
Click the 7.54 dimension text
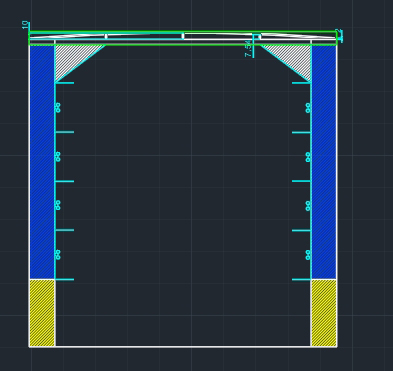coord(248,49)
